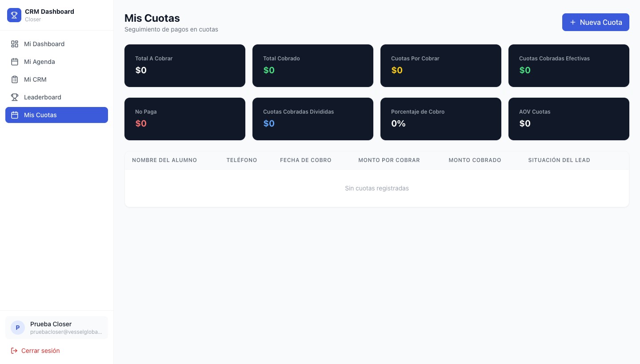Screen dimensions: 640x364
Task: Go to the Leaderboard page
Action: point(43,97)
